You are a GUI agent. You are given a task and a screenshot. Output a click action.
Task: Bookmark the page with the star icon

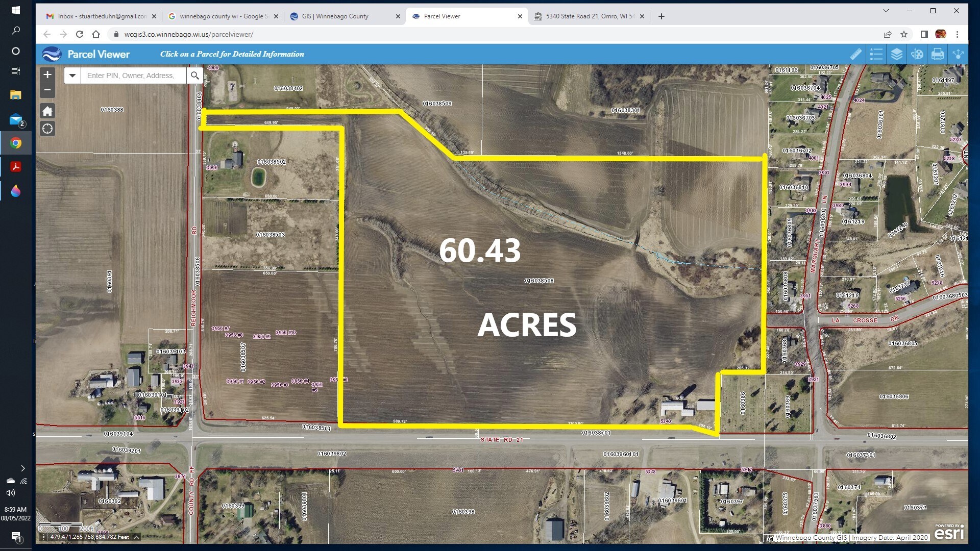point(904,35)
